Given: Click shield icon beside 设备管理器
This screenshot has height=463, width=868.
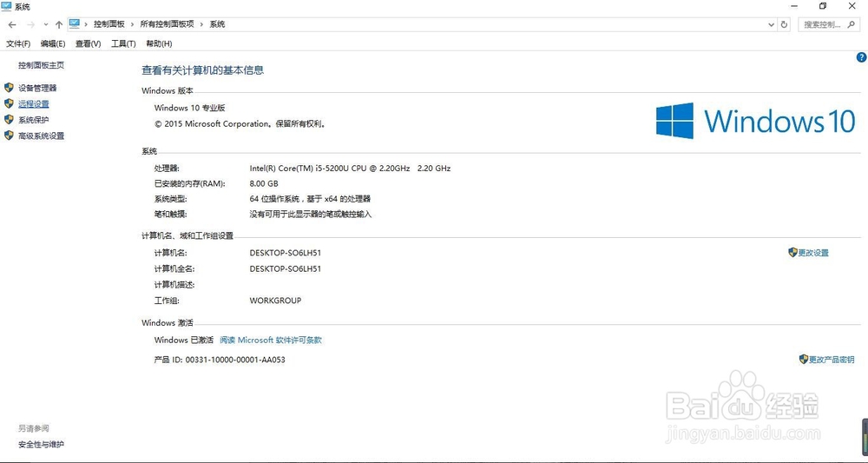Looking at the screenshot, I should [x=9, y=88].
